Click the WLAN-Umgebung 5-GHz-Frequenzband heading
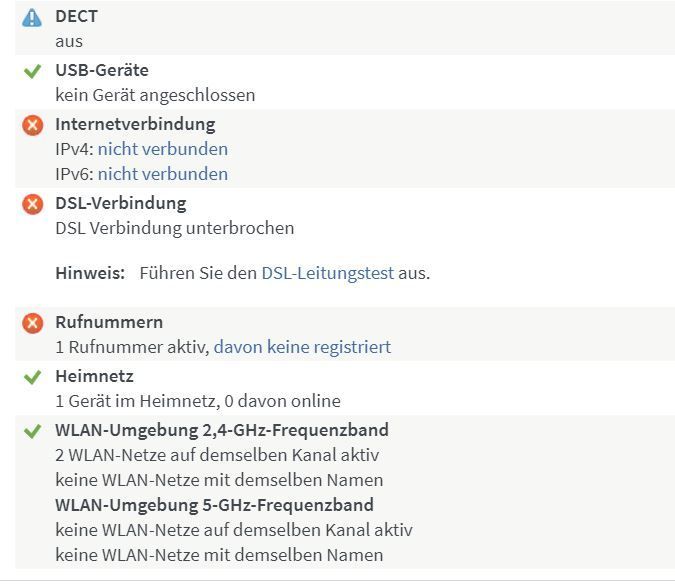Viewport: 675px width, 584px height. pyautogui.click(x=214, y=504)
